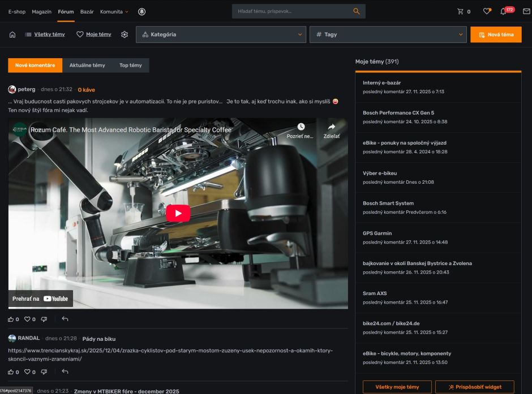Expand the Tagy dropdown
Image resolution: width=532 pixels, height=394 pixels.
tap(388, 34)
